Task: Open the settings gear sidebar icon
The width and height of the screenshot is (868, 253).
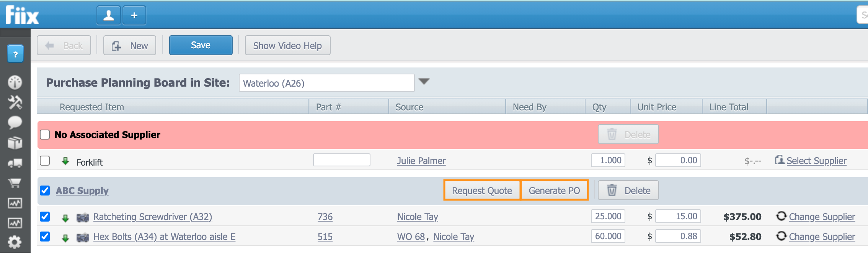Action: click(x=15, y=242)
